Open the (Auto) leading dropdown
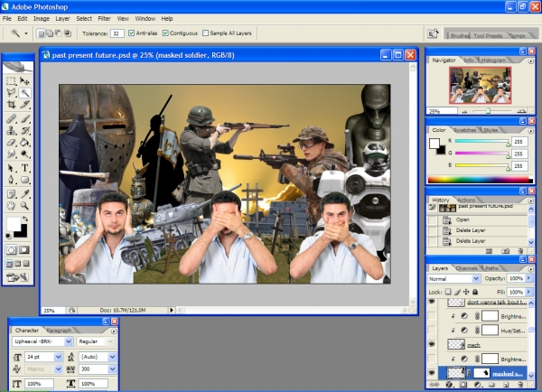This screenshot has height=392, width=542. click(112, 357)
